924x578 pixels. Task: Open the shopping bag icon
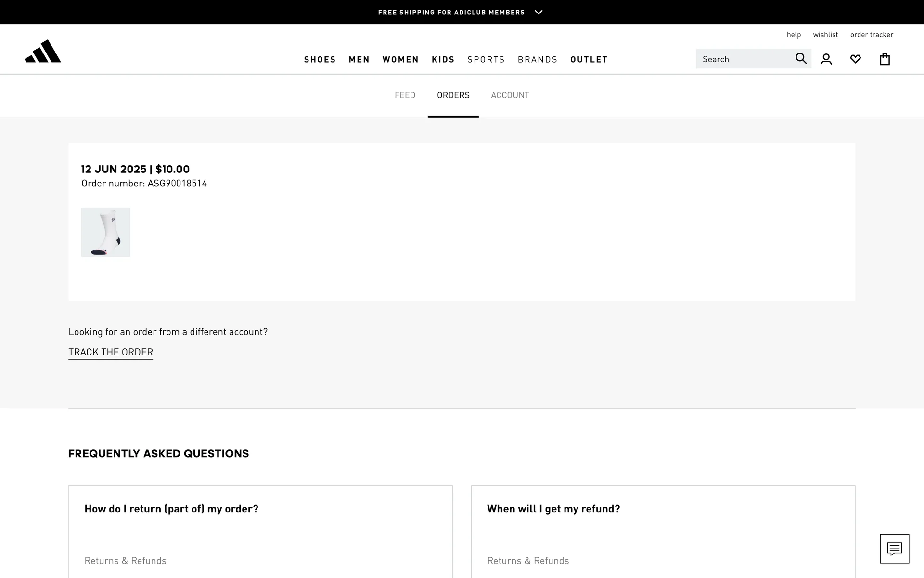[x=885, y=59]
